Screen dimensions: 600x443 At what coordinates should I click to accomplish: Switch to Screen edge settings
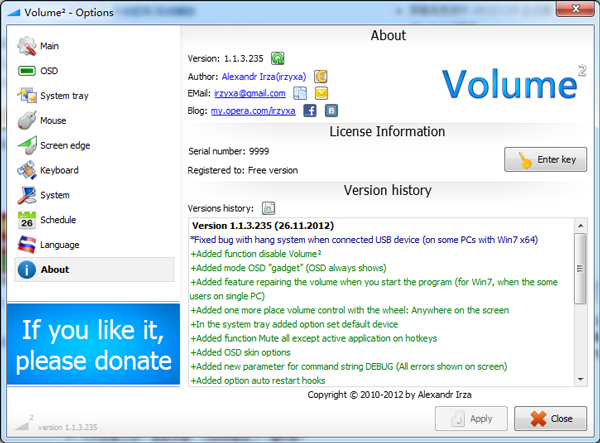65,145
